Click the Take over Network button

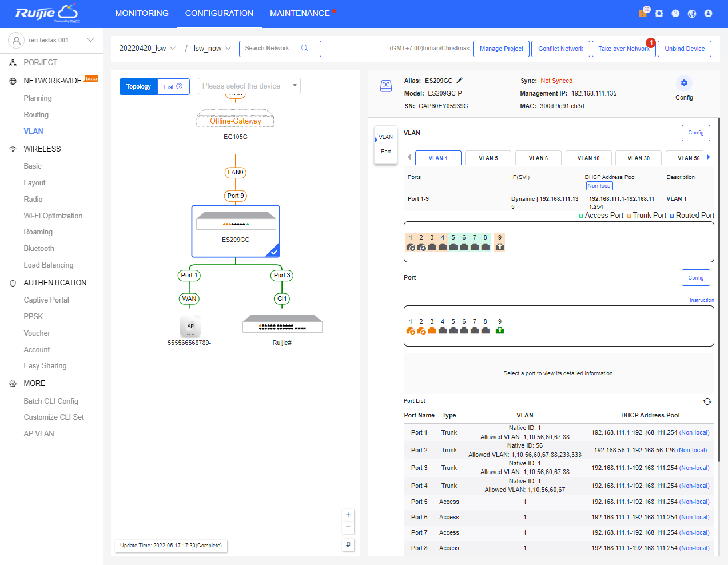click(x=623, y=49)
